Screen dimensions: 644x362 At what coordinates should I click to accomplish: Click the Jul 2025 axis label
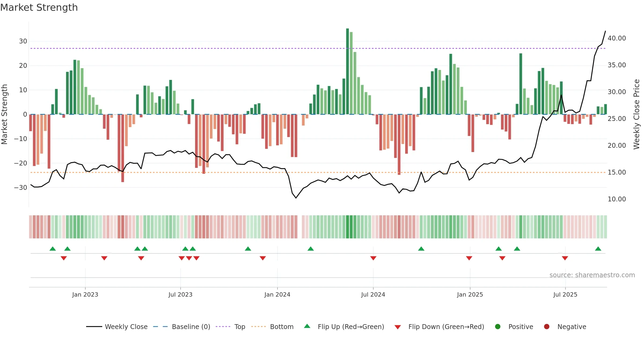(x=565, y=295)
